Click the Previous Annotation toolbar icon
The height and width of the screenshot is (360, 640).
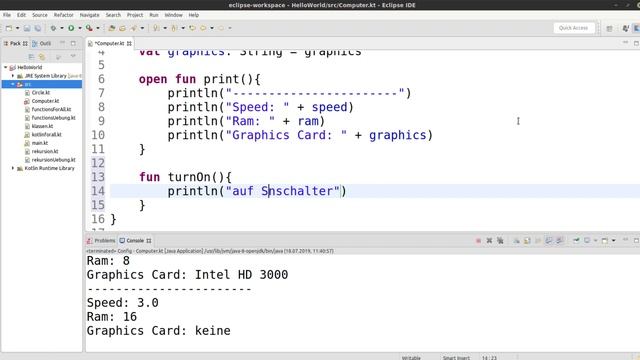pyautogui.click(x=174, y=28)
